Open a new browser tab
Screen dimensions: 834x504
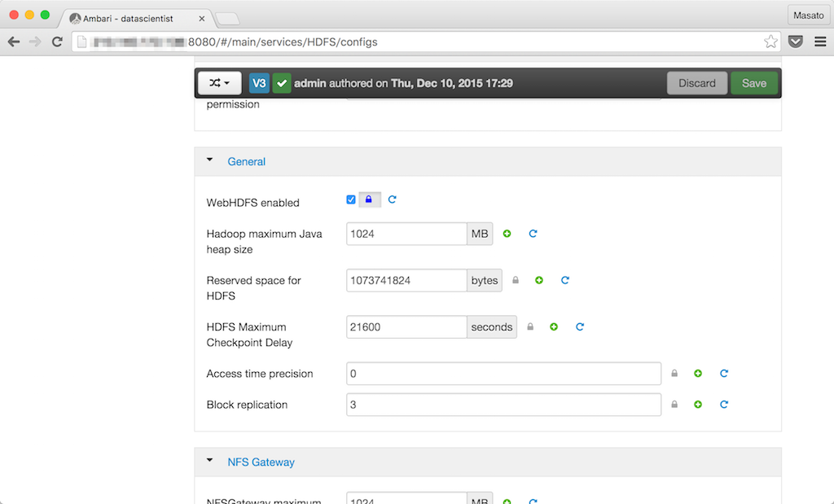[x=228, y=20]
